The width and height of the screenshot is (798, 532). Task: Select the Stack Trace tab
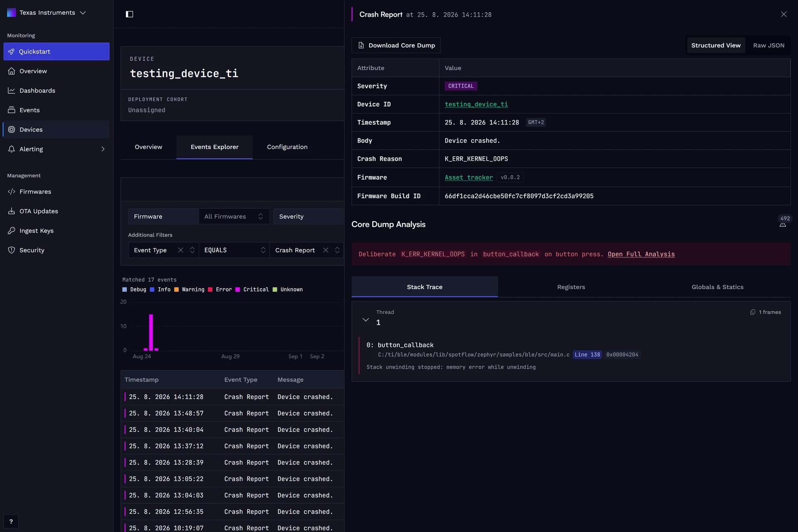[x=424, y=287]
